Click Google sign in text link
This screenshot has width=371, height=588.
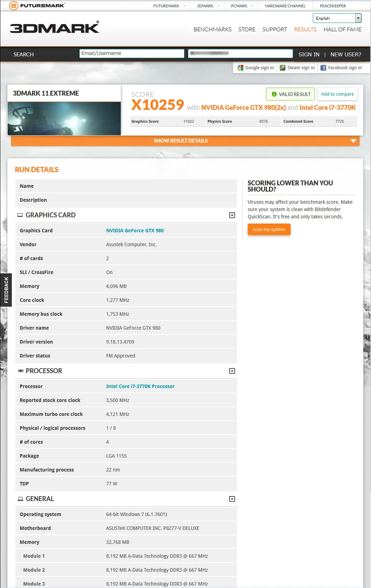[260, 68]
